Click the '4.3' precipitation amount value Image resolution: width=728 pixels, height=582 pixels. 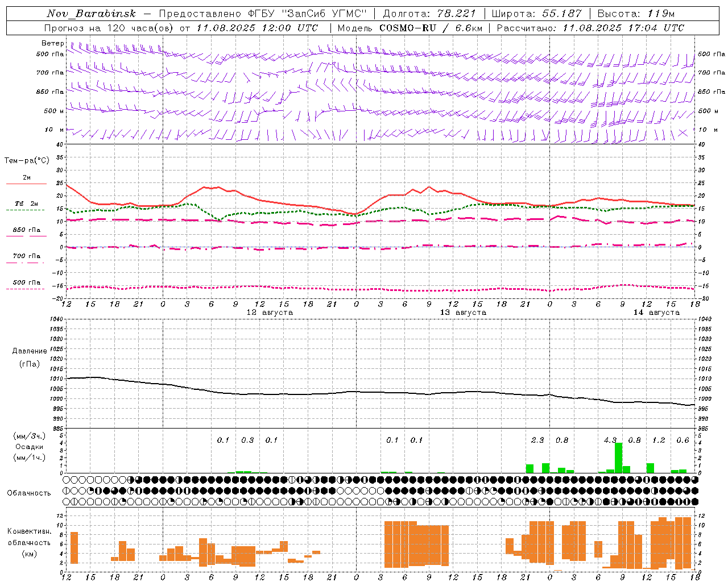click(610, 440)
